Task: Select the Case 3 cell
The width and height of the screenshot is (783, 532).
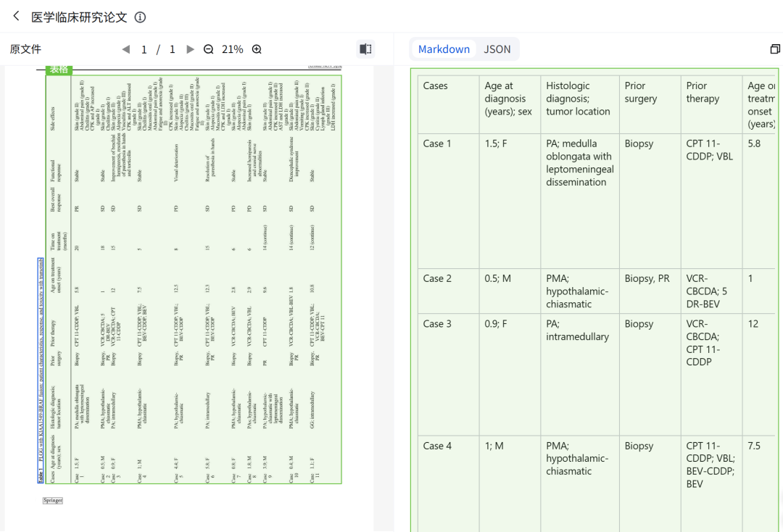Action: [x=449, y=375]
